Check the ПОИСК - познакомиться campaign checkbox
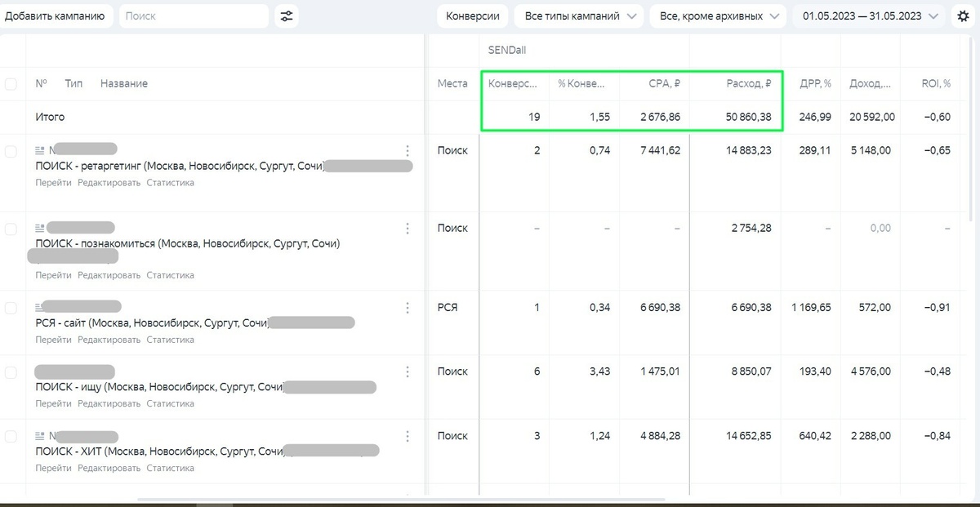This screenshot has height=507, width=980. (11, 229)
